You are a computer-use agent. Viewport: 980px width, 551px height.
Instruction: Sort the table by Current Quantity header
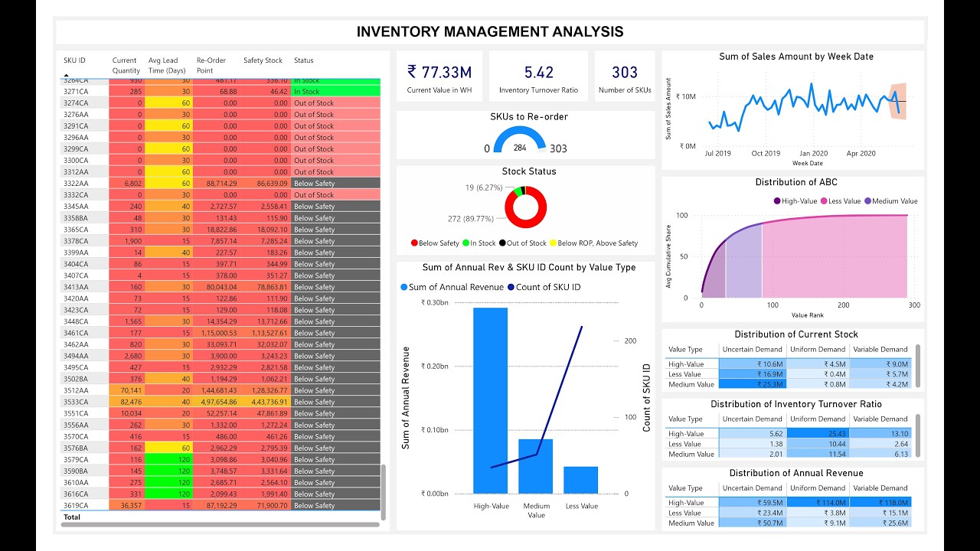click(126, 65)
